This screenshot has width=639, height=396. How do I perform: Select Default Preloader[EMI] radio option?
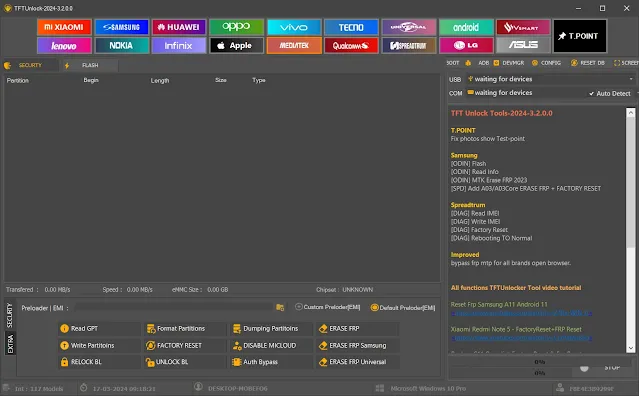[x=403, y=308]
